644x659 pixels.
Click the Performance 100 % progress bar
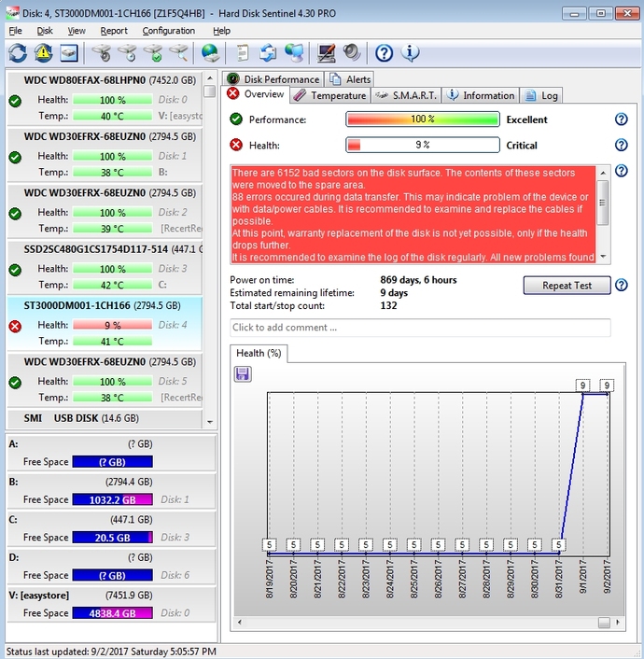click(423, 119)
